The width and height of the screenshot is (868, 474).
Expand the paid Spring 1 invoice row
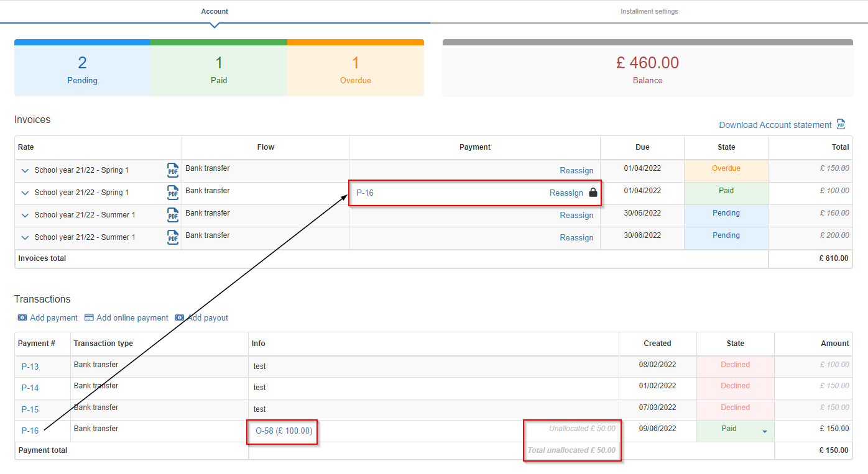click(25, 193)
